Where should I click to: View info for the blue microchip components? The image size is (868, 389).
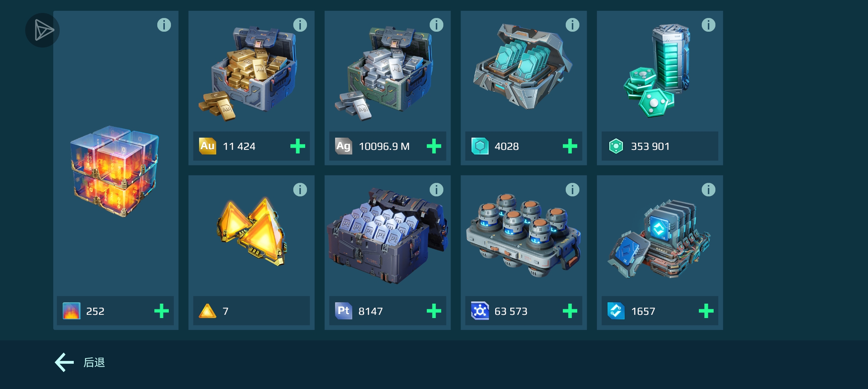coord(708,189)
